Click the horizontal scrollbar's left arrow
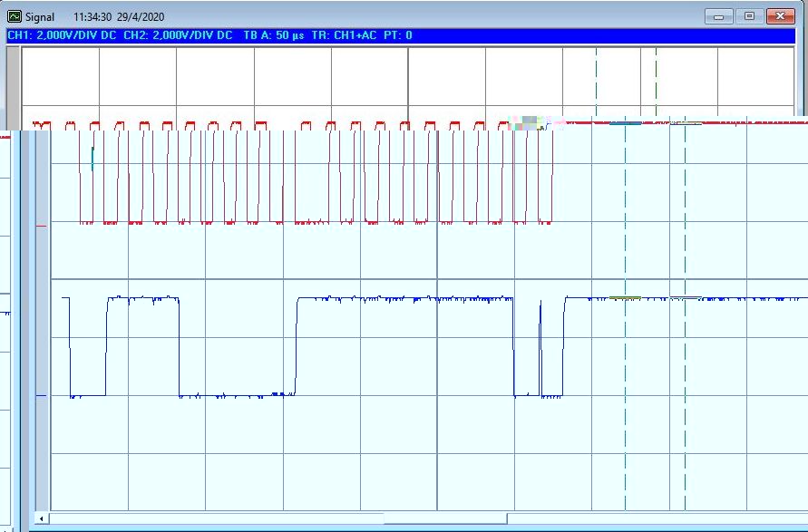The height and width of the screenshot is (532, 808). (42, 518)
